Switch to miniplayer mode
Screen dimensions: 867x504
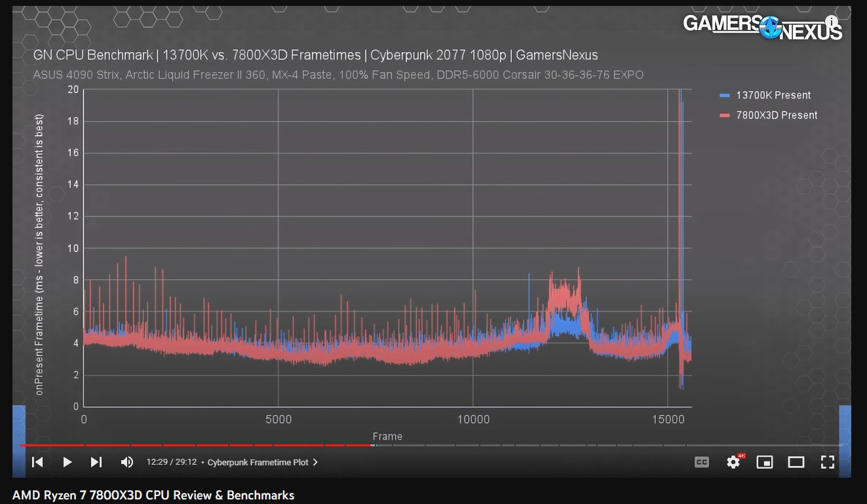coord(765,462)
